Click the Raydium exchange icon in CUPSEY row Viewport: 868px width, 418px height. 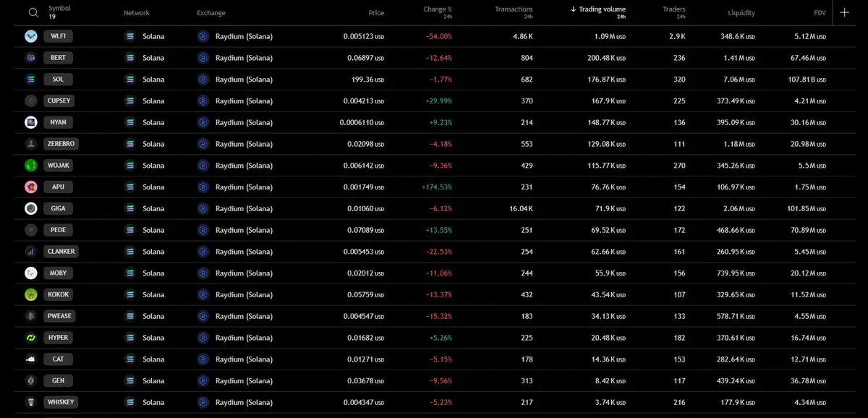(x=203, y=101)
